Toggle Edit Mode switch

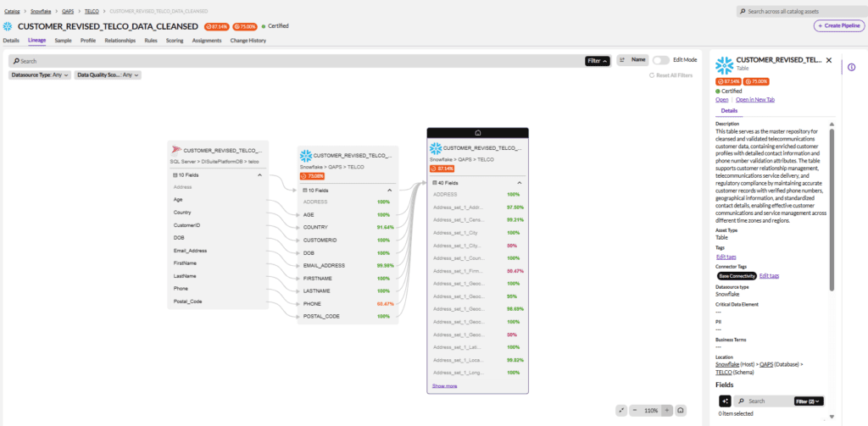(x=660, y=60)
